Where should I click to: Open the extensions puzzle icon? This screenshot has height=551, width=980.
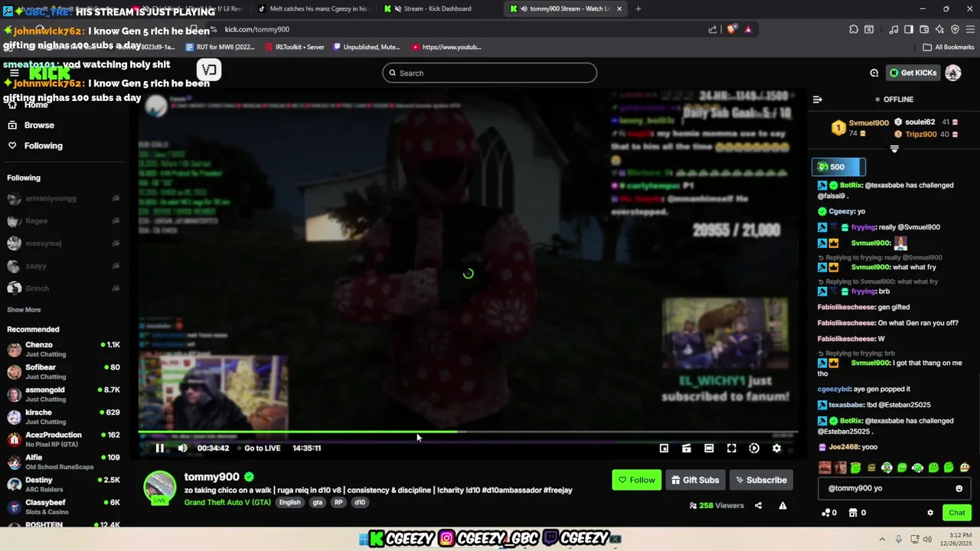tap(854, 29)
